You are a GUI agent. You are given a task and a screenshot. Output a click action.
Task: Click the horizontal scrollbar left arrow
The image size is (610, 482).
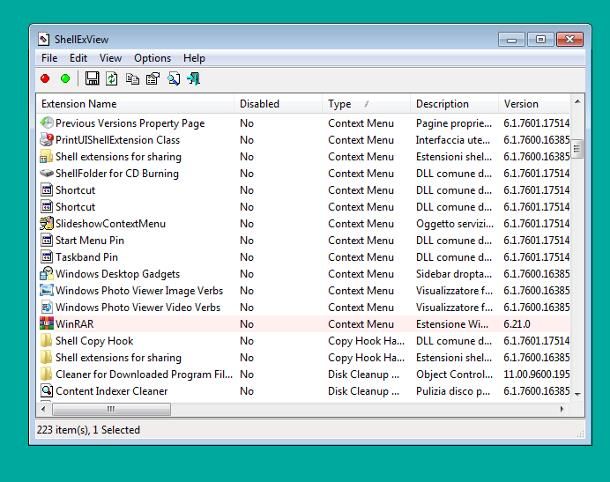pyautogui.click(x=43, y=409)
